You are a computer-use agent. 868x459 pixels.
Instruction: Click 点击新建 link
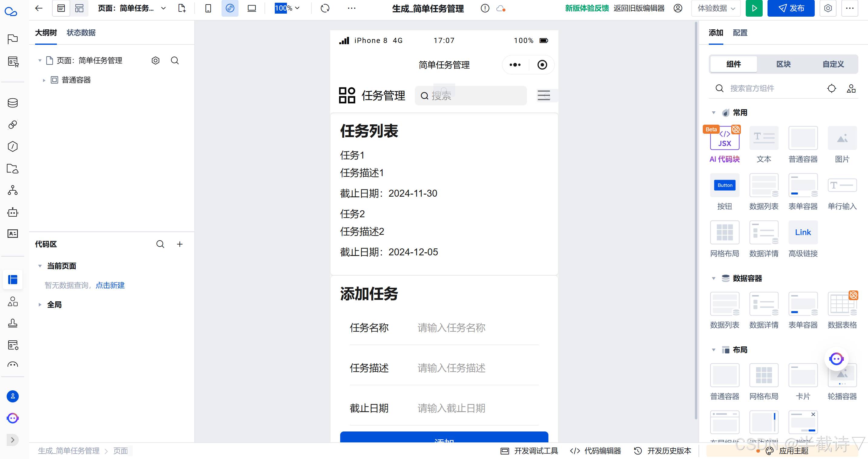click(110, 286)
